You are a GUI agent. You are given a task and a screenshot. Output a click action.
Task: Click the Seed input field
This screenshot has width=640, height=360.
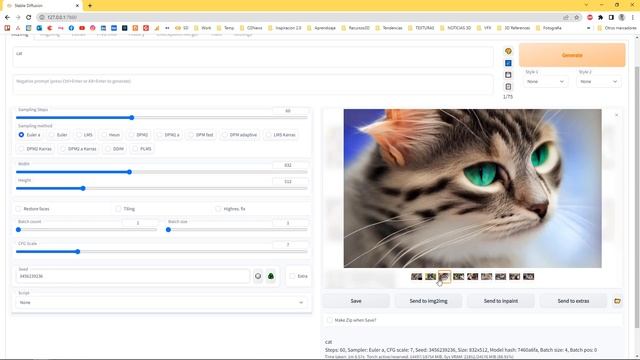[x=133, y=276]
